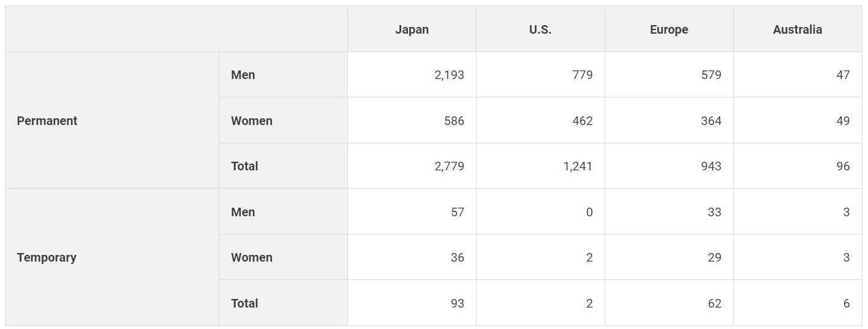Click the 62 Europe temporary total cell
The width and height of the screenshot is (868, 329).
tap(714, 303)
